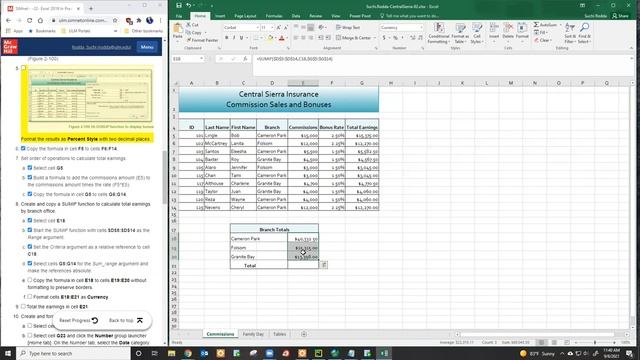Switch to the Insert ribbon tab

click(x=220, y=16)
